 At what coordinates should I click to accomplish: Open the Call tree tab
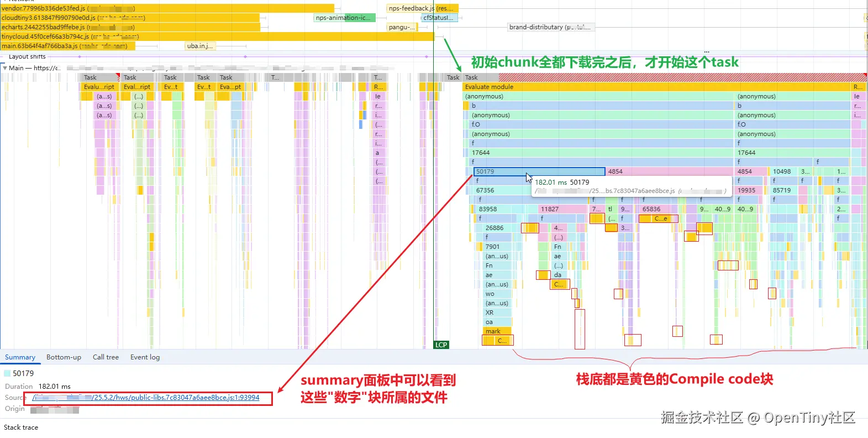coord(106,357)
